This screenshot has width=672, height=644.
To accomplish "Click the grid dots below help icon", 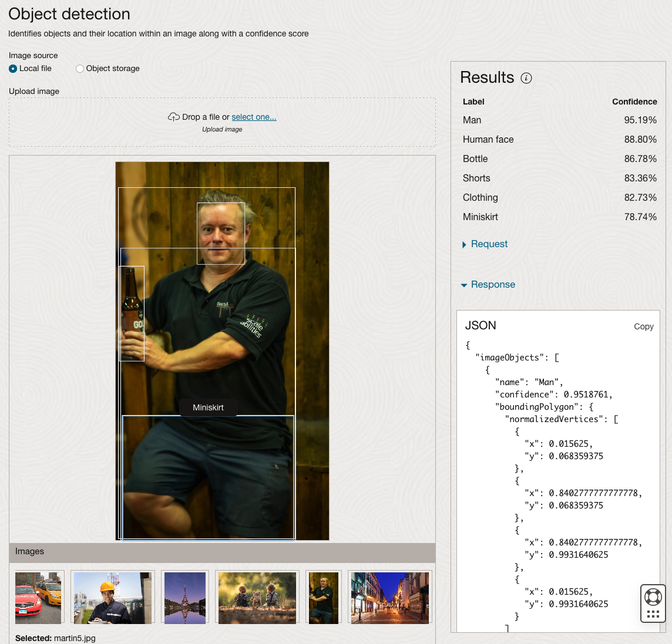I will pyautogui.click(x=653, y=615).
